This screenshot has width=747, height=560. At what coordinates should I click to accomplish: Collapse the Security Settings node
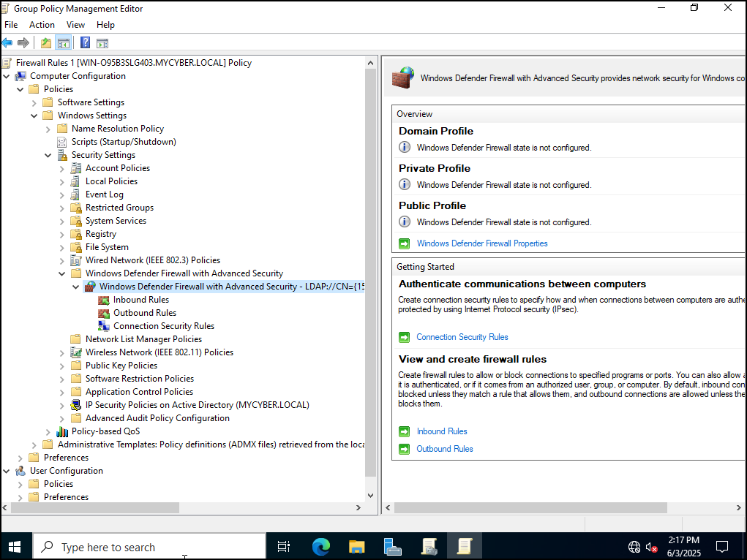pyautogui.click(x=48, y=155)
